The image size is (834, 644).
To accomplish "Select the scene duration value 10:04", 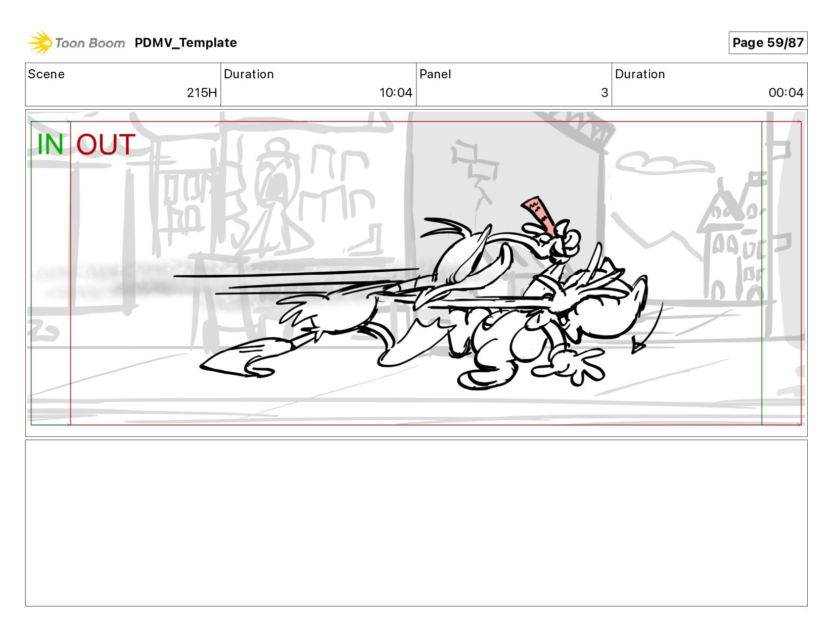I will 396,93.
